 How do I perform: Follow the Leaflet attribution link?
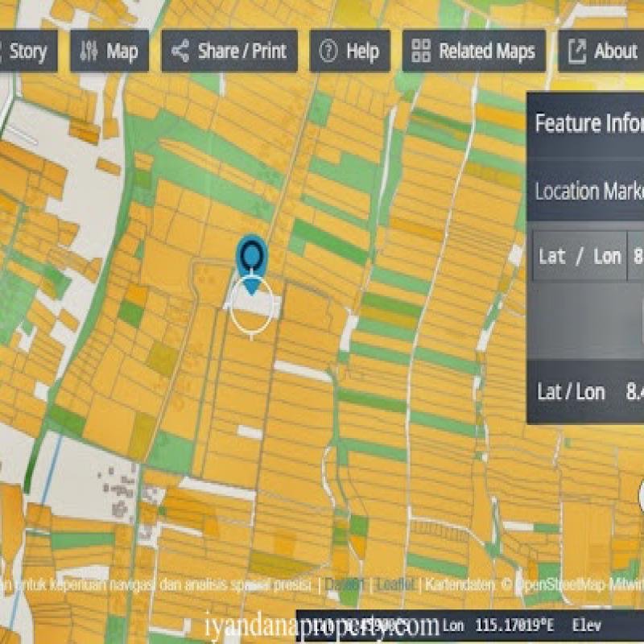tap(396, 584)
